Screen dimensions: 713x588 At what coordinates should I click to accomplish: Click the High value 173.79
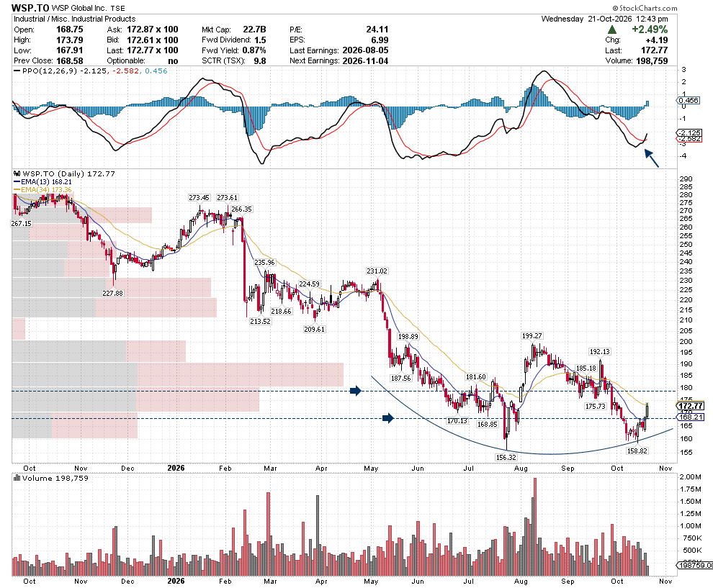click(70, 40)
